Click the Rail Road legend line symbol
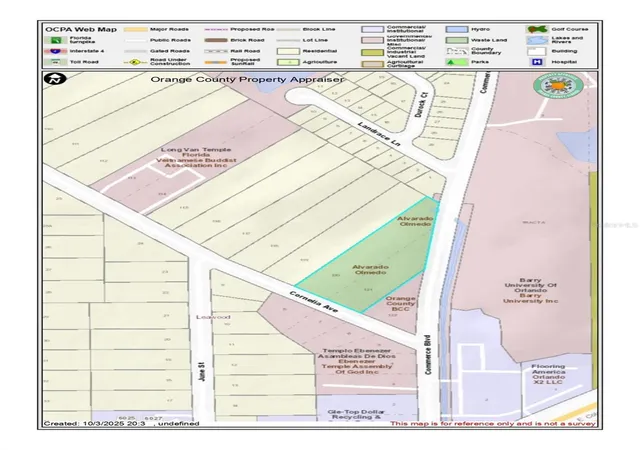This screenshot has height=450, width=640. (x=216, y=51)
